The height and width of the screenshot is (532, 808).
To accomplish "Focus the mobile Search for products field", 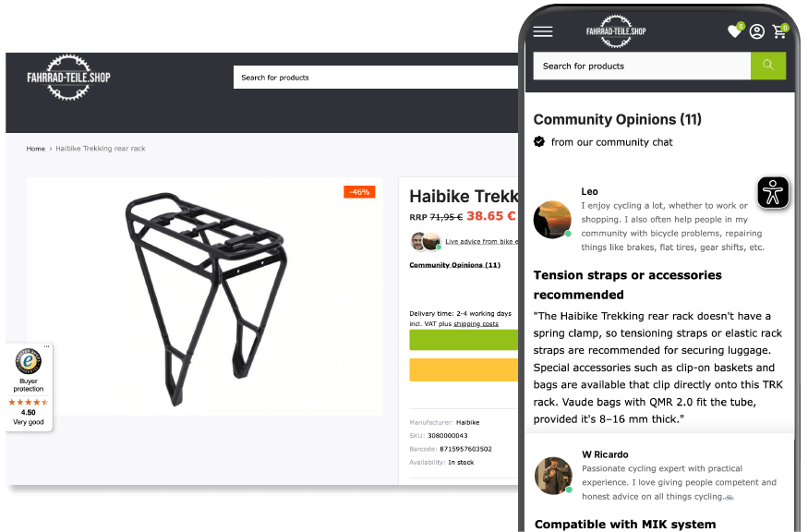I will (x=642, y=66).
